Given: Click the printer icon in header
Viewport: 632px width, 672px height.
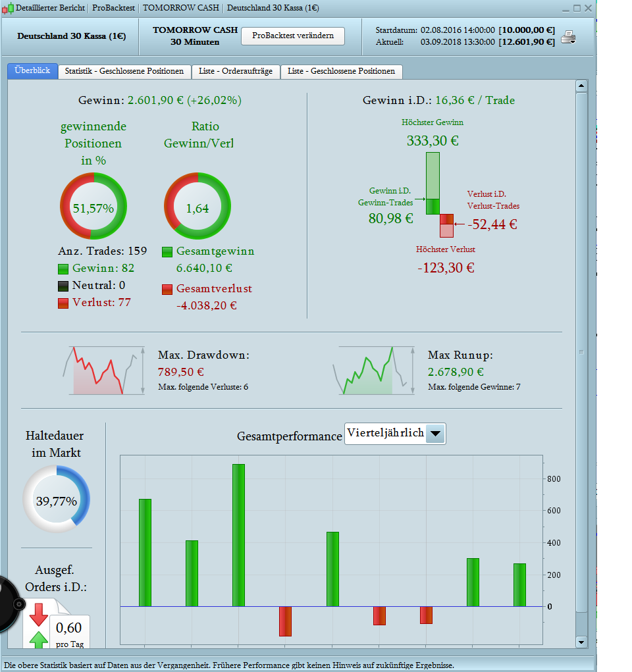Looking at the screenshot, I should coord(569,38).
